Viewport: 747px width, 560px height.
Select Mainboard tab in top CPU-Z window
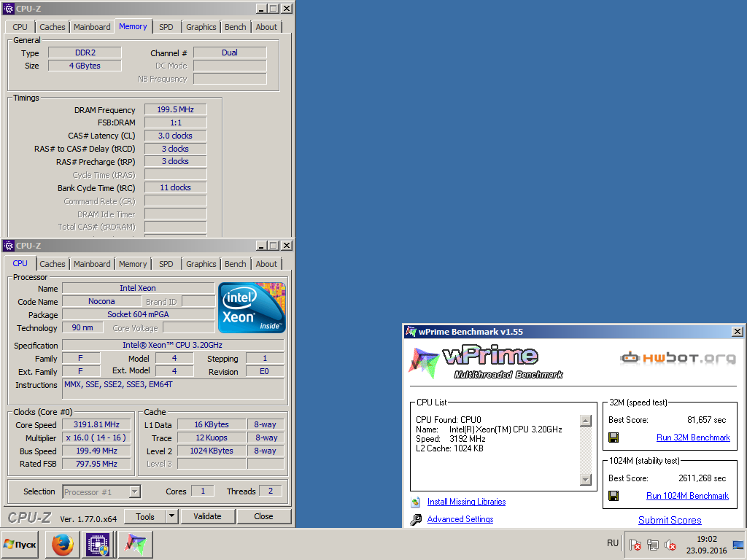(x=92, y=27)
